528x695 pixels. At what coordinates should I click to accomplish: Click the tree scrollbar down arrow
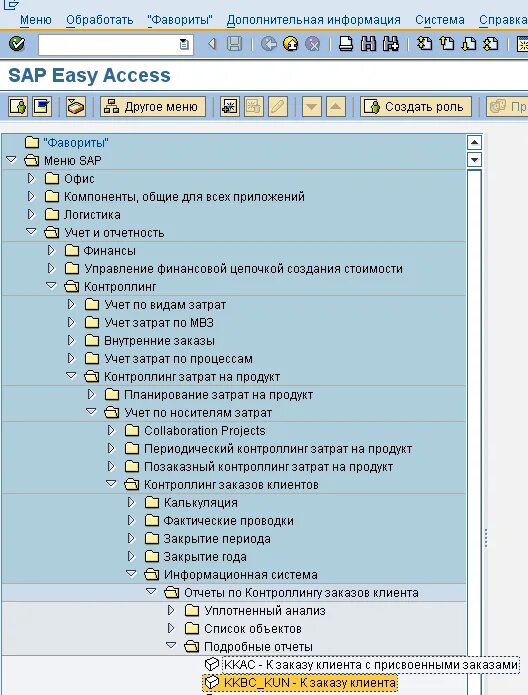point(474,160)
